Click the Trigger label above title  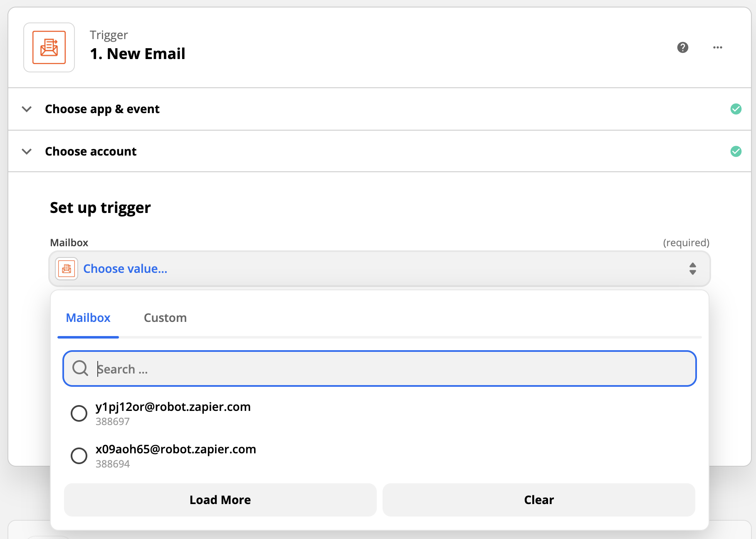pos(109,35)
